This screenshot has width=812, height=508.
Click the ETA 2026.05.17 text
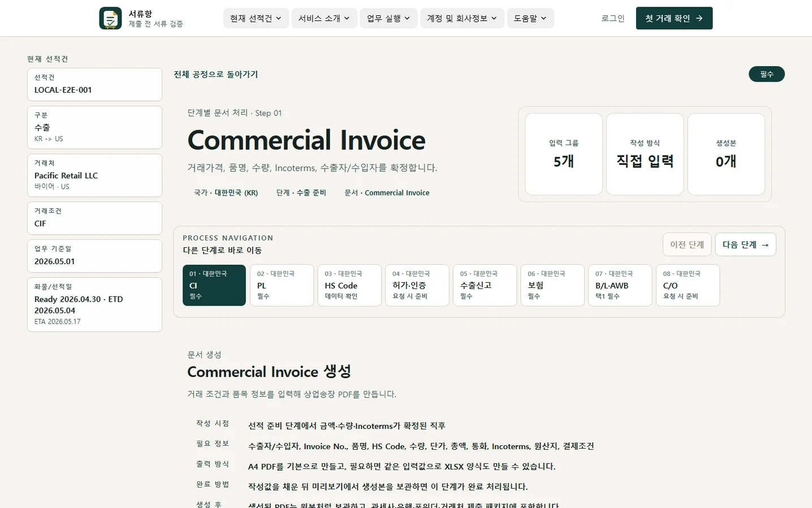tap(58, 321)
